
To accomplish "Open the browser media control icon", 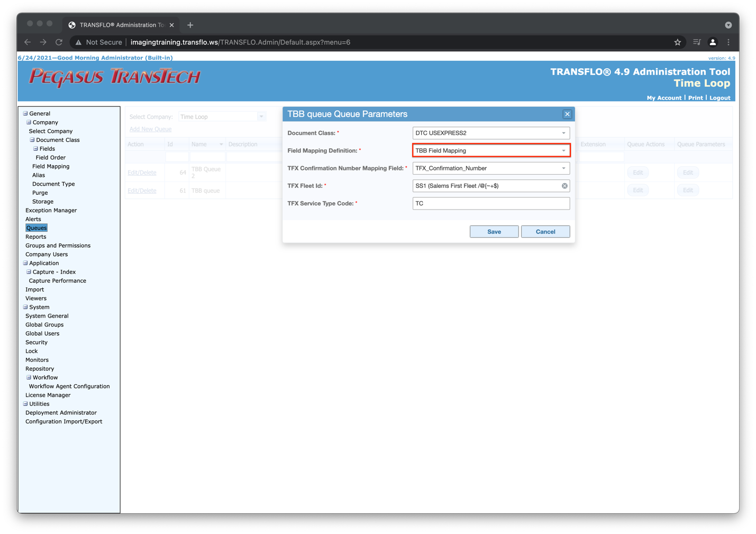I will coord(697,42).
